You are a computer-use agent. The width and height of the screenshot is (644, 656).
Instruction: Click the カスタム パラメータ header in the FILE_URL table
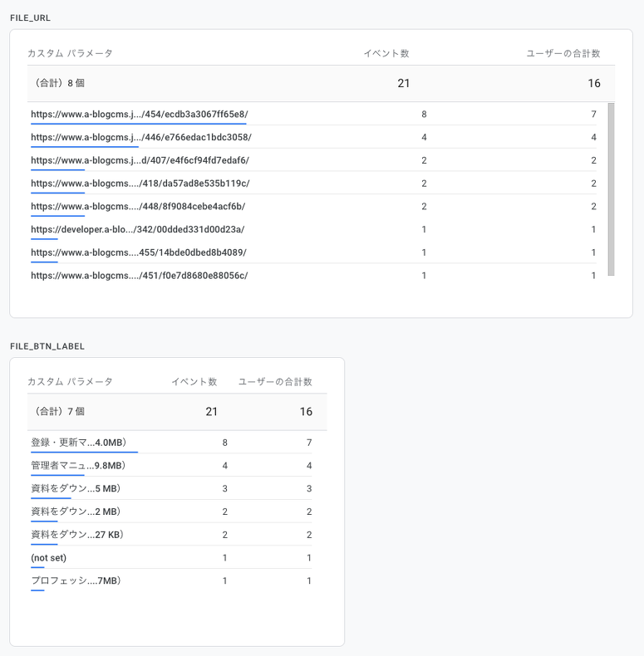tap(70, 53)
